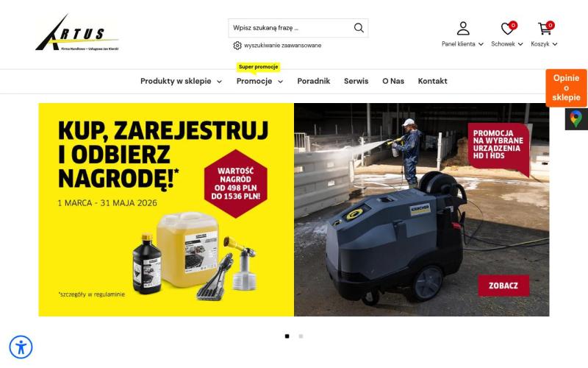Open the Schowek heart wishlist icon
The height and width of the screenshot is (368, 588).
[507, 29]
